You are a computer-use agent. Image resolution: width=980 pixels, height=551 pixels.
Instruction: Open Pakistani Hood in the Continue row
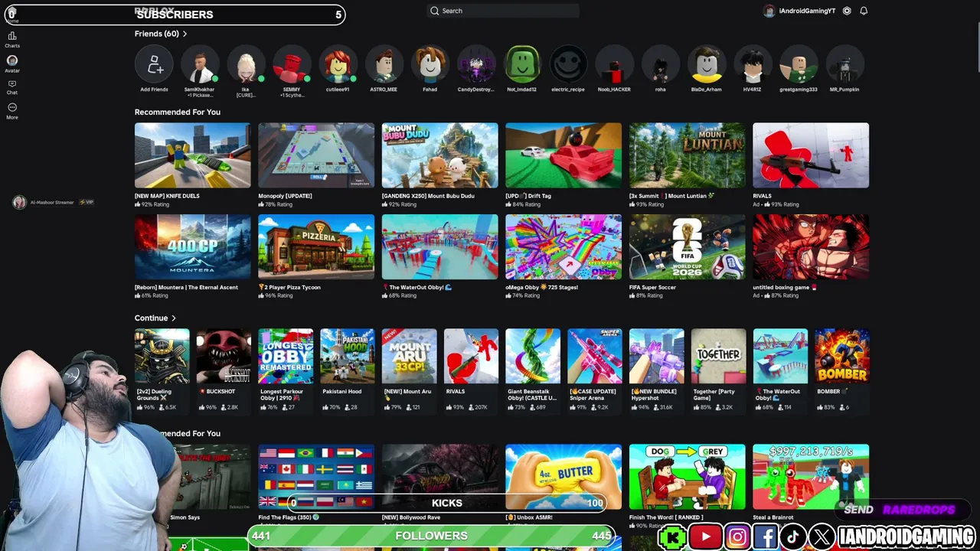[348, 357]
